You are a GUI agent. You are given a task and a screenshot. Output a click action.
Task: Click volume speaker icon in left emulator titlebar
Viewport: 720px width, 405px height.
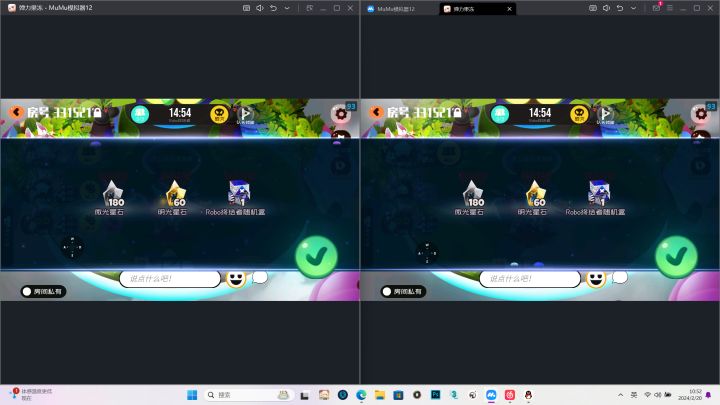(260, 8)
